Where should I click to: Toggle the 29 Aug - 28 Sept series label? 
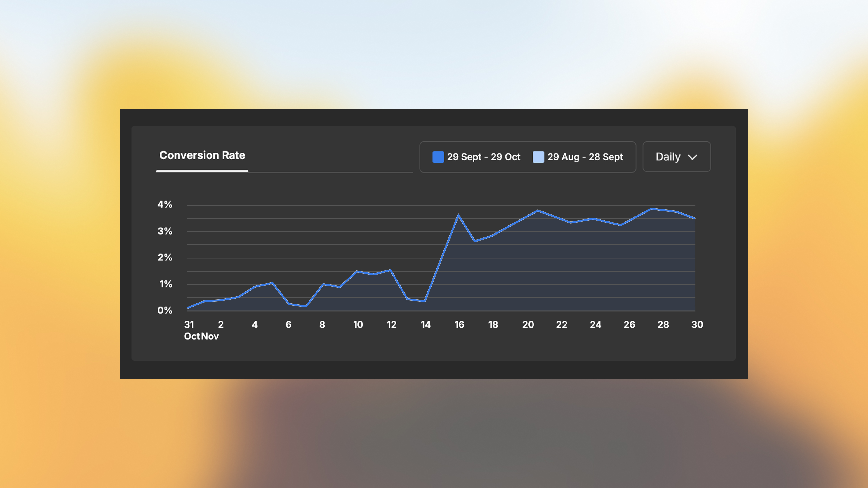[585, 157]
